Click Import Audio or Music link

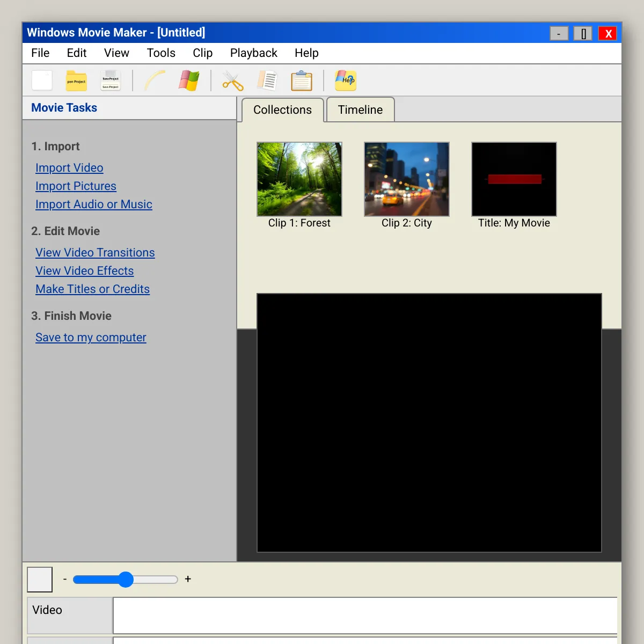click(x=94, y=204)
